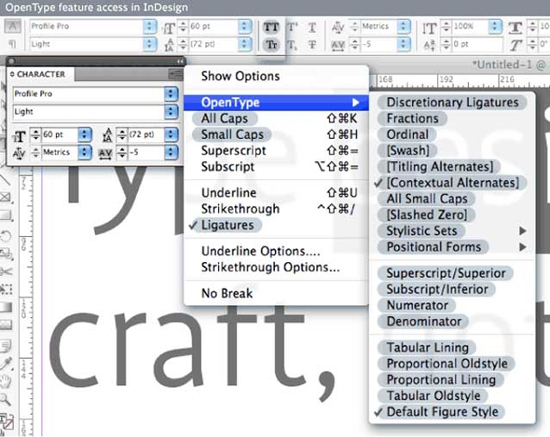Enable Ordinal in OpenType submenu
The height and width of the screenshot is (437, 550).
coord(408,135)
